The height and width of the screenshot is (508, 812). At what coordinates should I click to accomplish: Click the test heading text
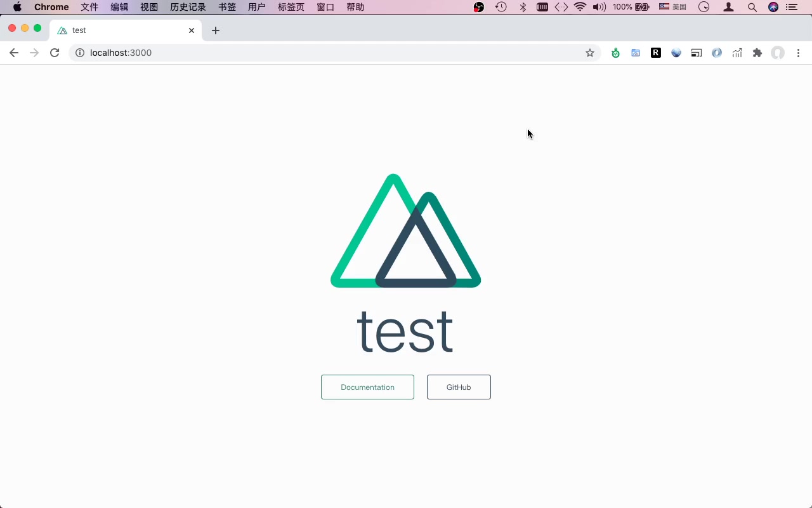click(x=405, y=331)
